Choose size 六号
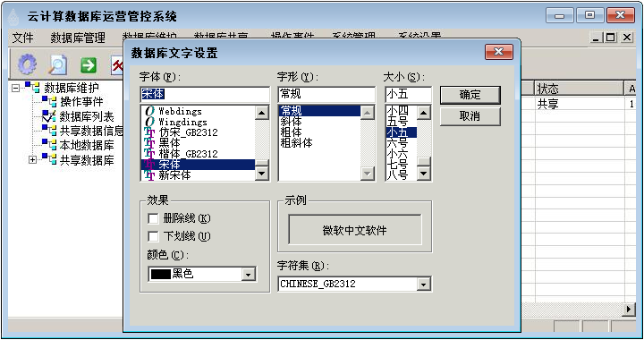 [x=402, y=143]
